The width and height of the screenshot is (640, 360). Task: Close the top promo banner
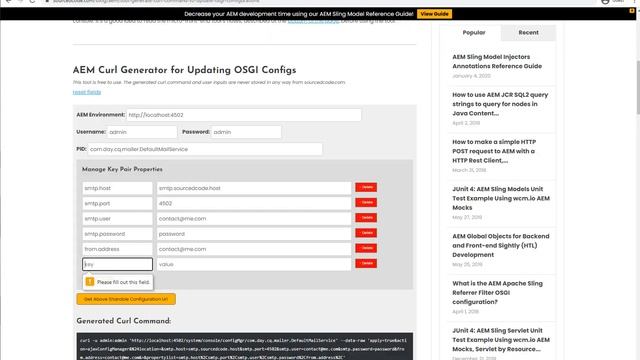pyautogui.click(x=632, y=11)
